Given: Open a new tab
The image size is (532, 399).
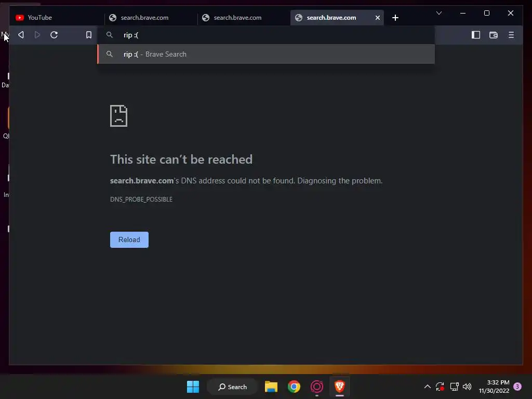Looking at the screenshot, I should (395, 18).
